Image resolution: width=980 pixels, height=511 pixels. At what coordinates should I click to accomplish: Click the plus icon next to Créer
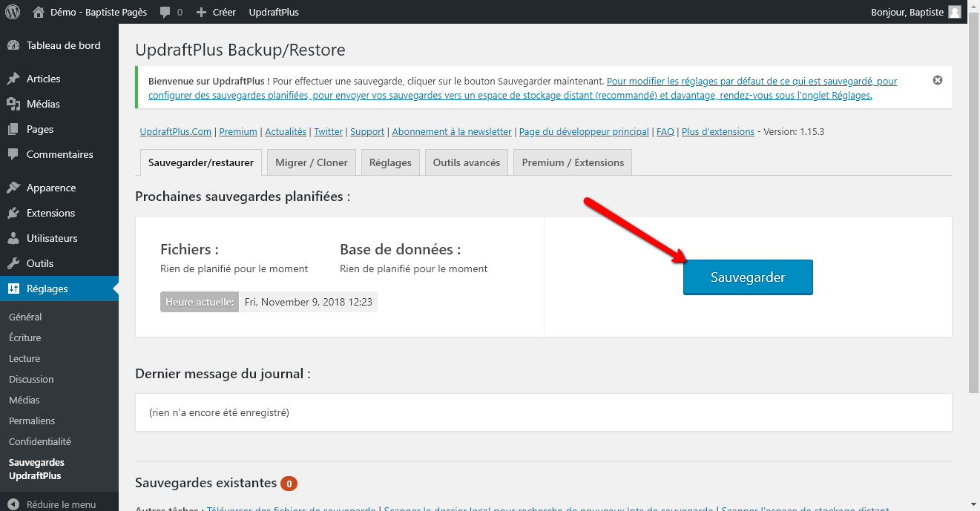(x=201, y=12)
